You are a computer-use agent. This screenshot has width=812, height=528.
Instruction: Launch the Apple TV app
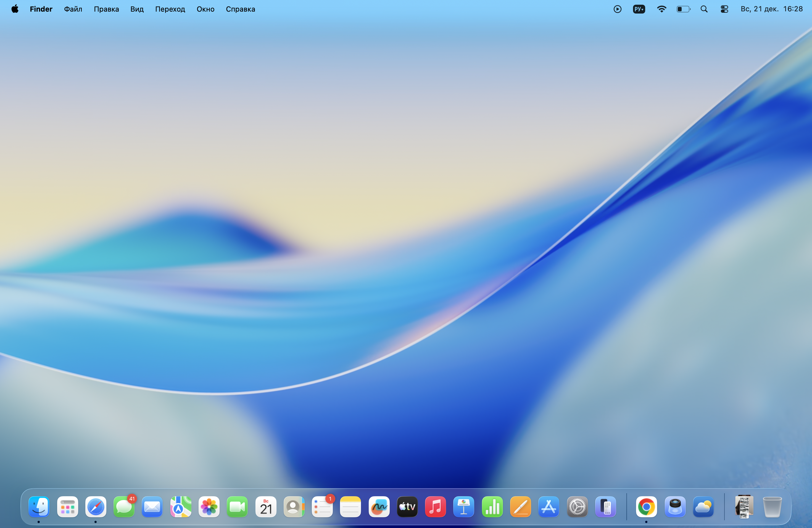407,506
